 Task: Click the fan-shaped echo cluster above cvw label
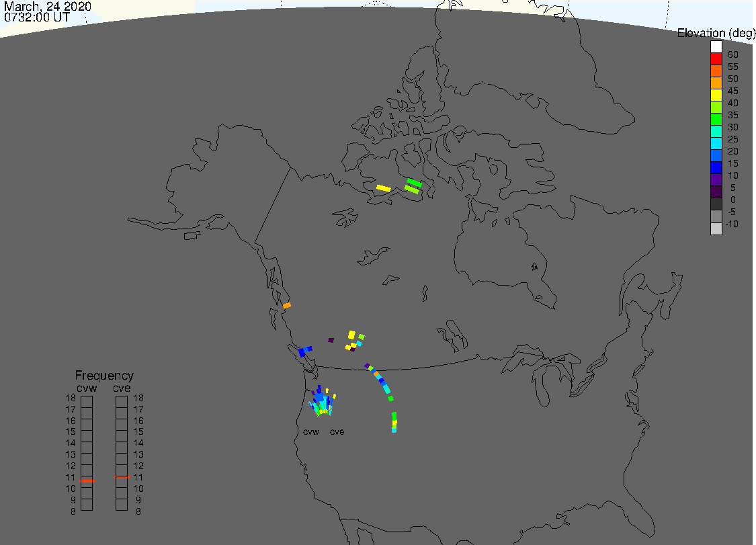coord(323,402)
